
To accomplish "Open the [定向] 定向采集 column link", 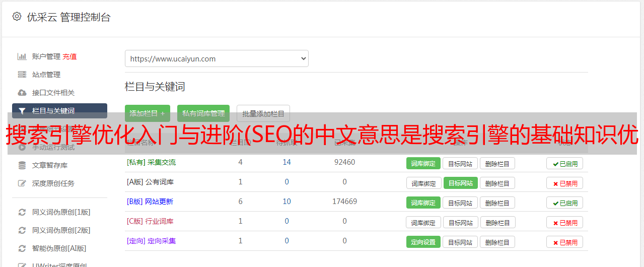I will pos(151,241).
